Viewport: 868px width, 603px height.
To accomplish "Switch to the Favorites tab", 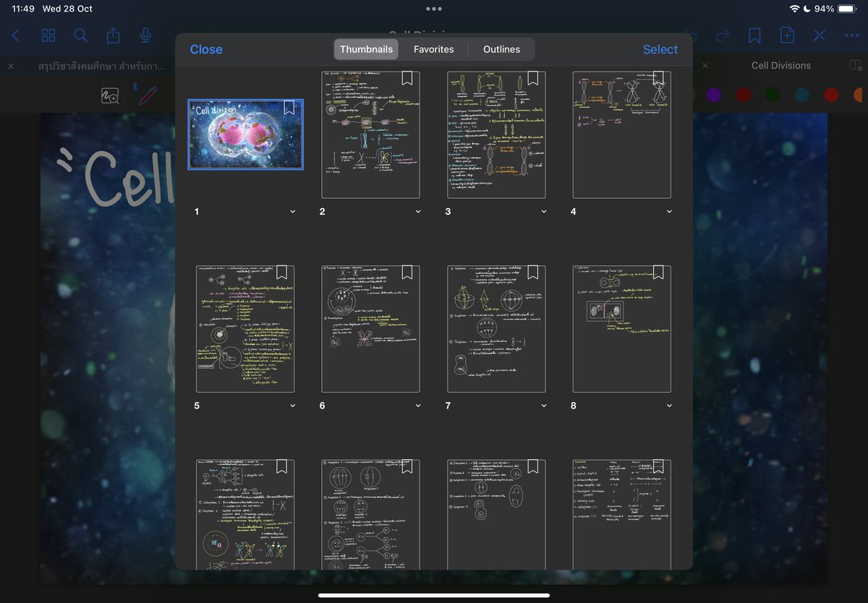I will pos(434,49).
